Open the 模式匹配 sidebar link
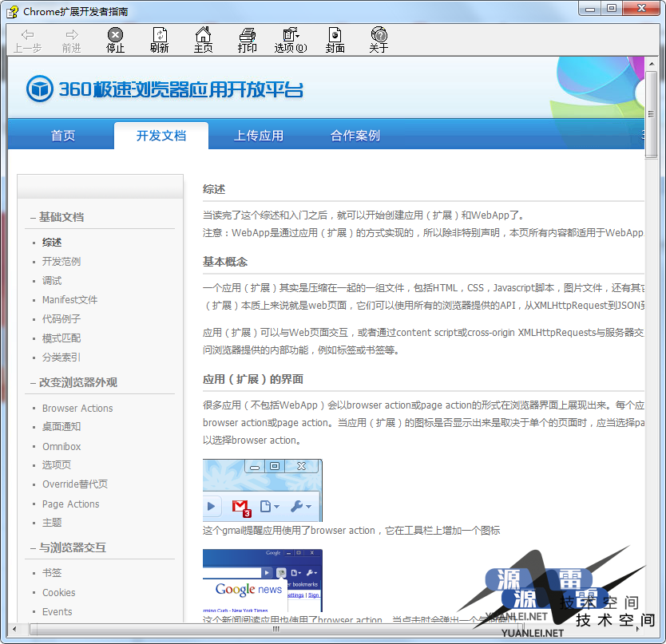 point(61,338)
